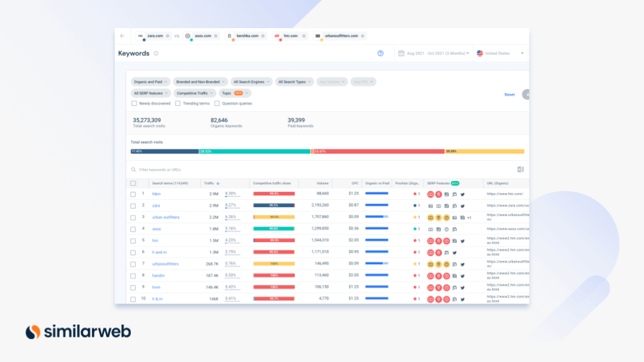This screenshot has height=362, width=644.
Task: Open the All Search Engines dropdown
Action: [x=251, y=82]
